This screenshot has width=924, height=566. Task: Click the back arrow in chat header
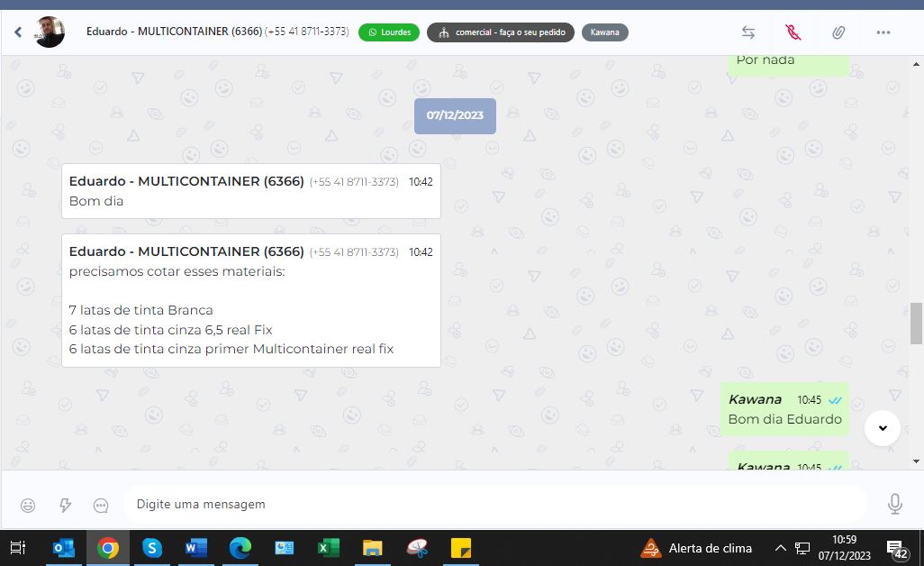click(x=17, y=32)
